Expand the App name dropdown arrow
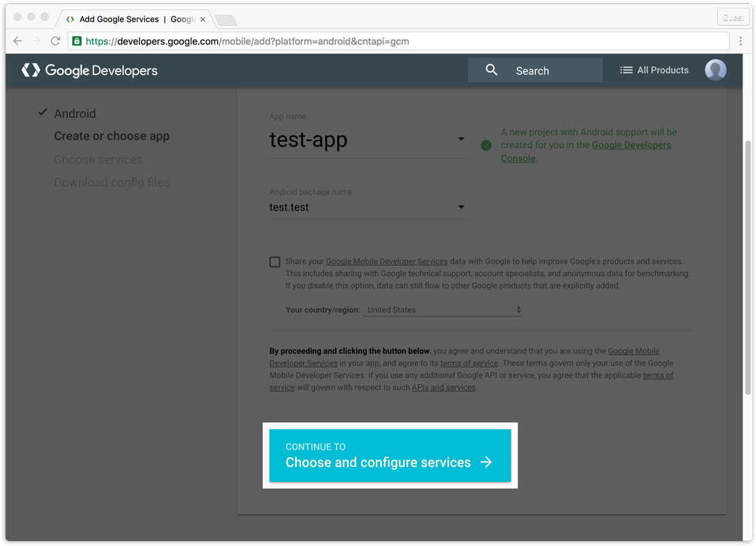756x546 pixels. [461, 139]
